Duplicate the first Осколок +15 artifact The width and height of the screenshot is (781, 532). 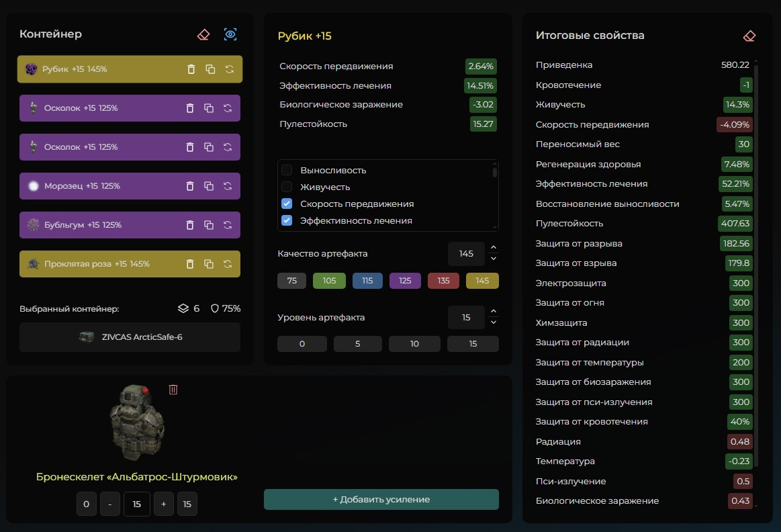(x=209, y=108)
